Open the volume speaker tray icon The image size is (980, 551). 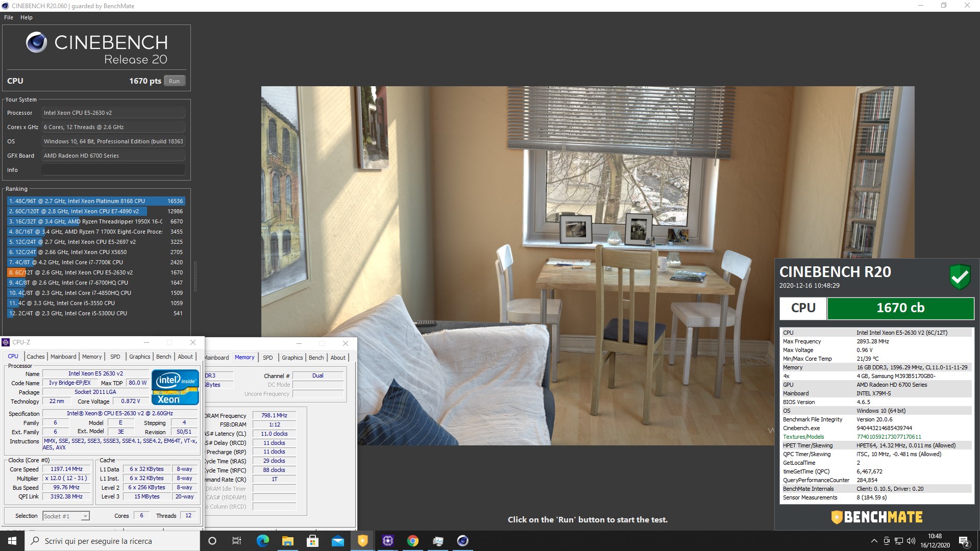[x=911, y=541]
